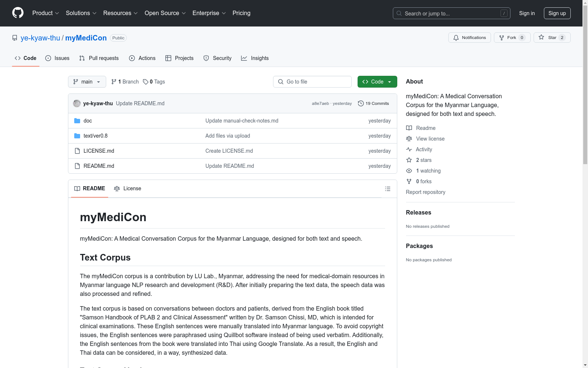The width and height of the screenshot is (588, 368).
Task: Open the GitHub homepage logo
Action: (x=18, y=13)
